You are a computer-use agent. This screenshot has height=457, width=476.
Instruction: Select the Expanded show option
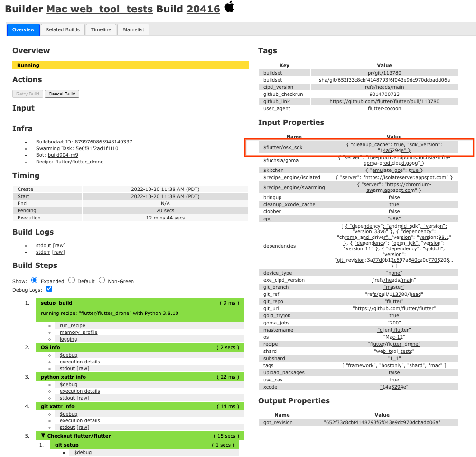coord(34,281)
